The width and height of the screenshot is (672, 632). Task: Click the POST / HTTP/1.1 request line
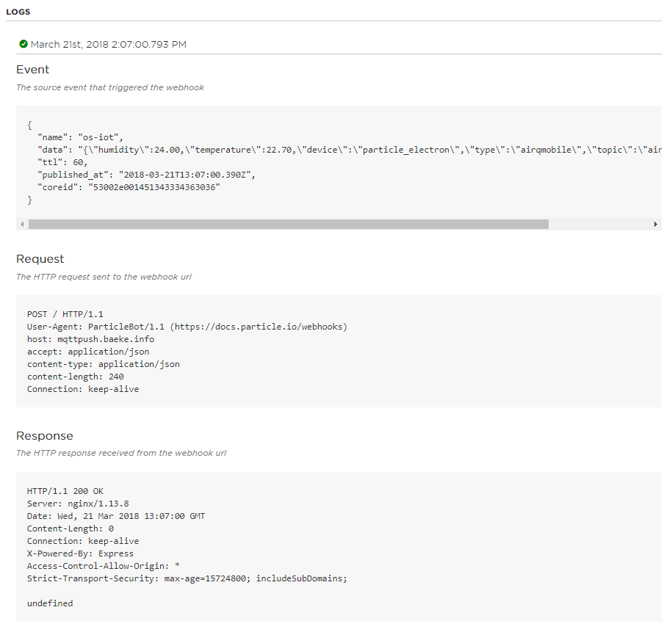65,314
